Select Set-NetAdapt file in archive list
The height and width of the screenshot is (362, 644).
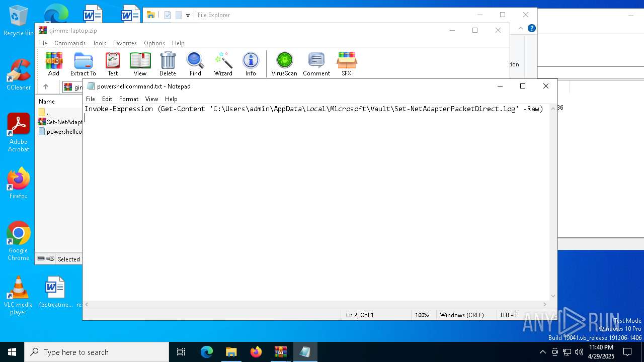tap(59, 122)
